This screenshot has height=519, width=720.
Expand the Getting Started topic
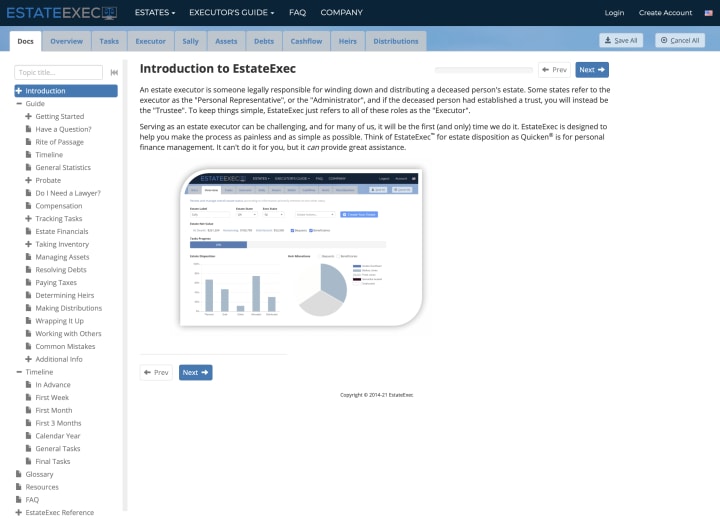[x=28, y=117]
